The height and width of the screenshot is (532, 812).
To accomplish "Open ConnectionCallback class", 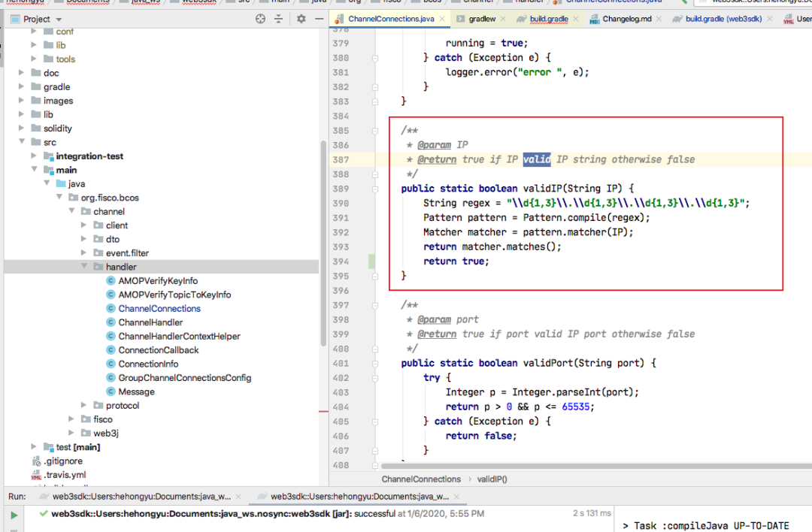I will point(159,350).
